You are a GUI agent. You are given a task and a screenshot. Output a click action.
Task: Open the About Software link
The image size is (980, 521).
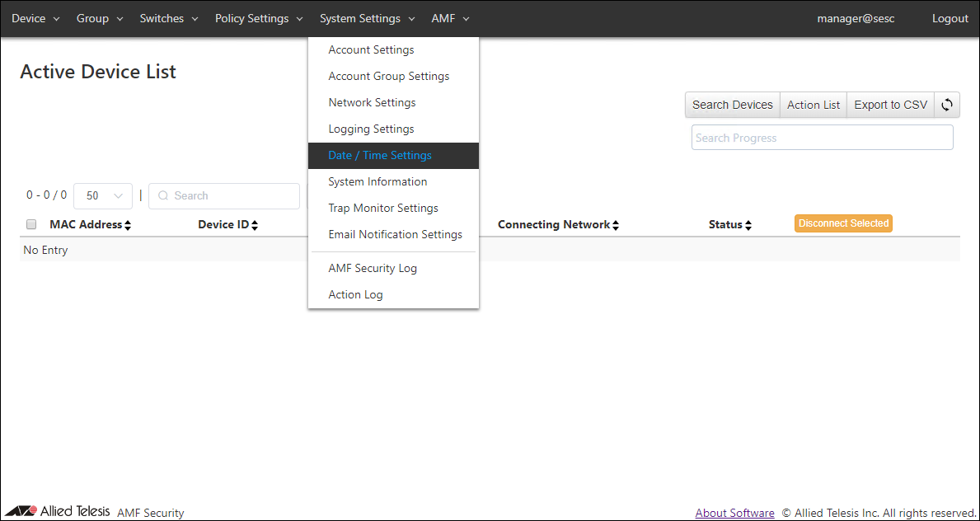coord(734,513)
